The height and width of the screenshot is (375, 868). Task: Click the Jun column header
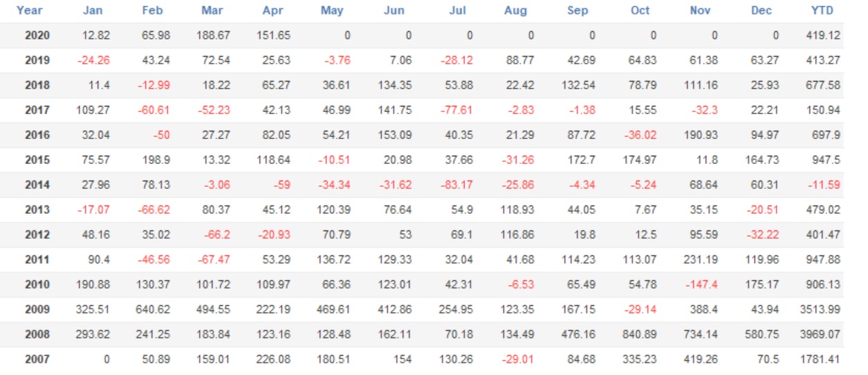(393, 10)
